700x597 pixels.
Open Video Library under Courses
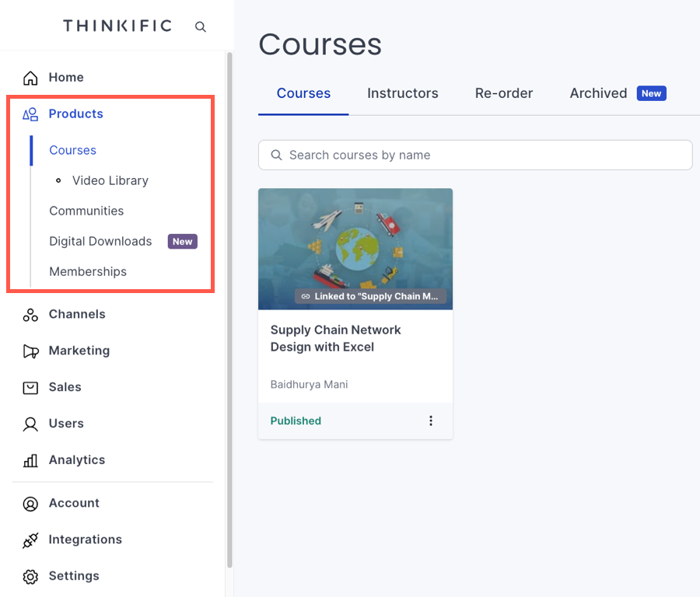click(x=110, y=180)
